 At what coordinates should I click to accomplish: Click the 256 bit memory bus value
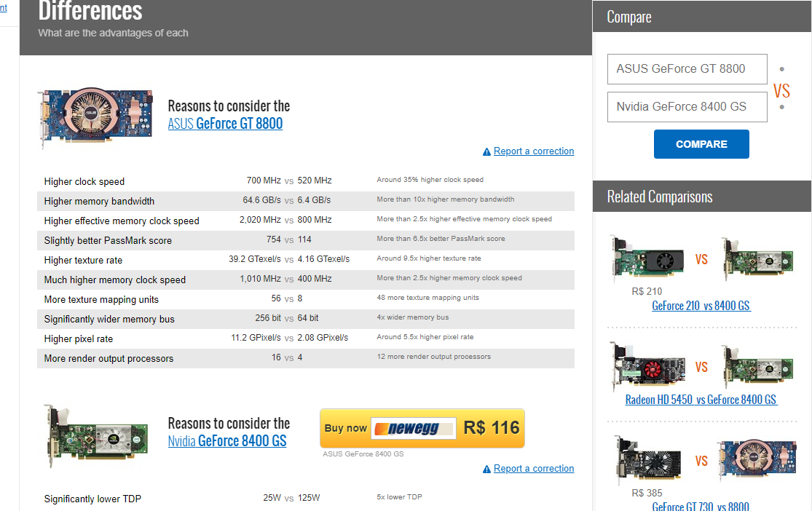[268, 318]
